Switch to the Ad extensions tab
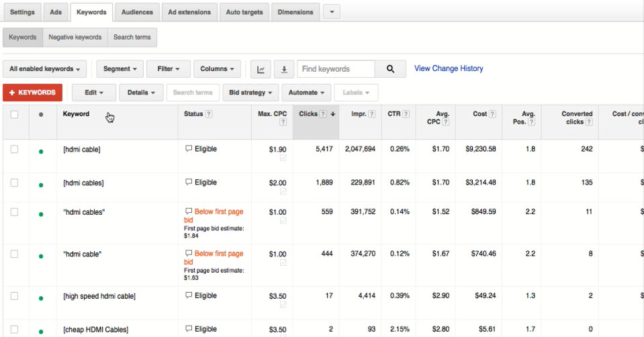This screenshot has width=644, height=337. pyautogui.click(x=189, y=12)
